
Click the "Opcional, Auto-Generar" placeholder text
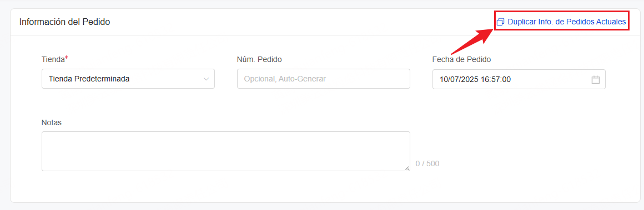(x=285, y=79)
